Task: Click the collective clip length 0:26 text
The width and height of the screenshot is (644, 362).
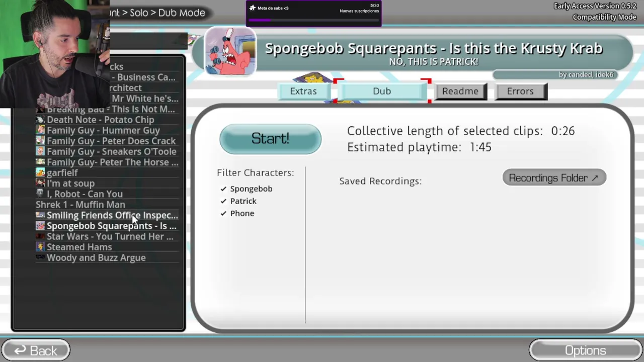Action: tap(461, 131)
